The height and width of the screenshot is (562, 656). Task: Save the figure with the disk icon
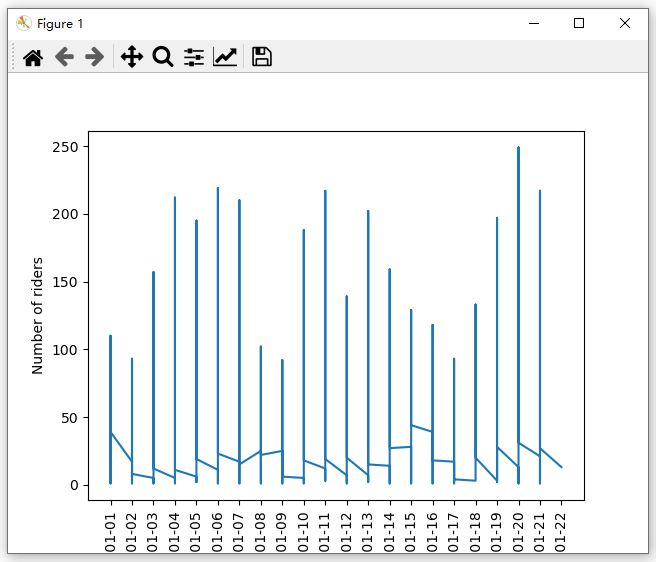[262, 57]
